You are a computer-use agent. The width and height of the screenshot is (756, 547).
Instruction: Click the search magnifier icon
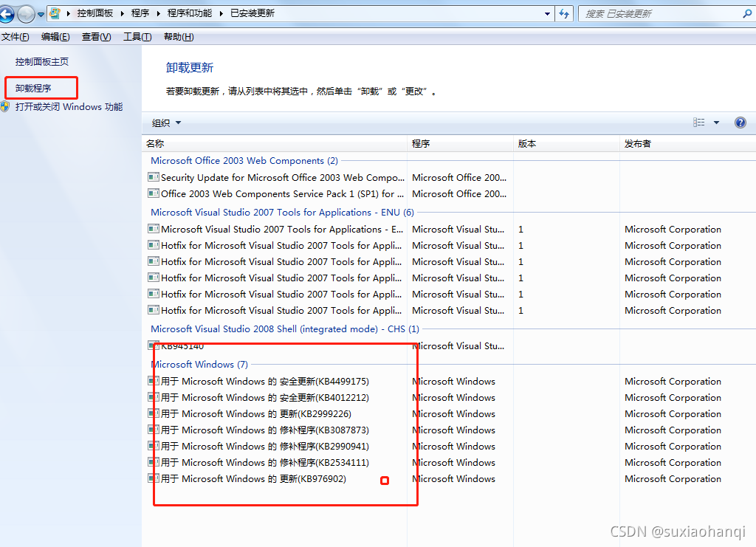click(747, 13)
